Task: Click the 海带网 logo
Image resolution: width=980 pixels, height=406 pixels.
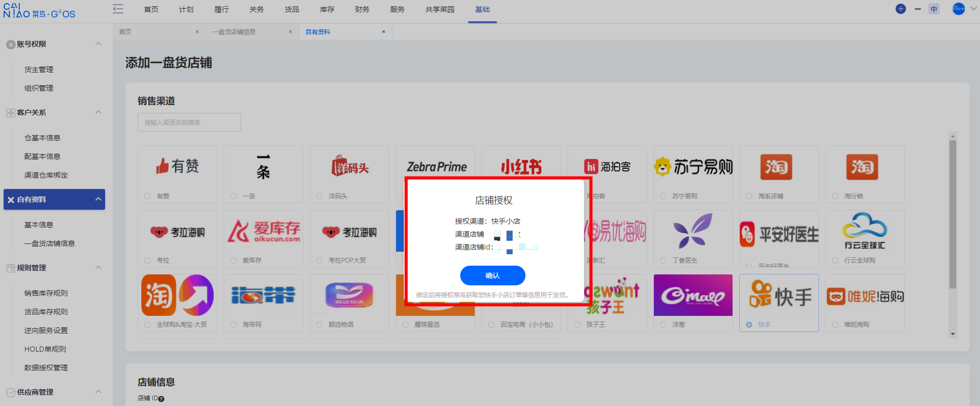Action: 264,295
